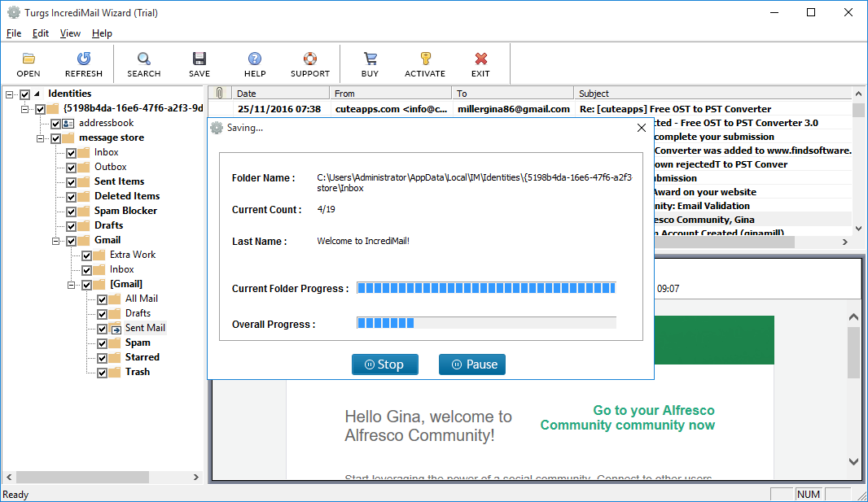
Task: Sort emails by the Subject column header
Action: pyautogui.click(x=712, y=93)
